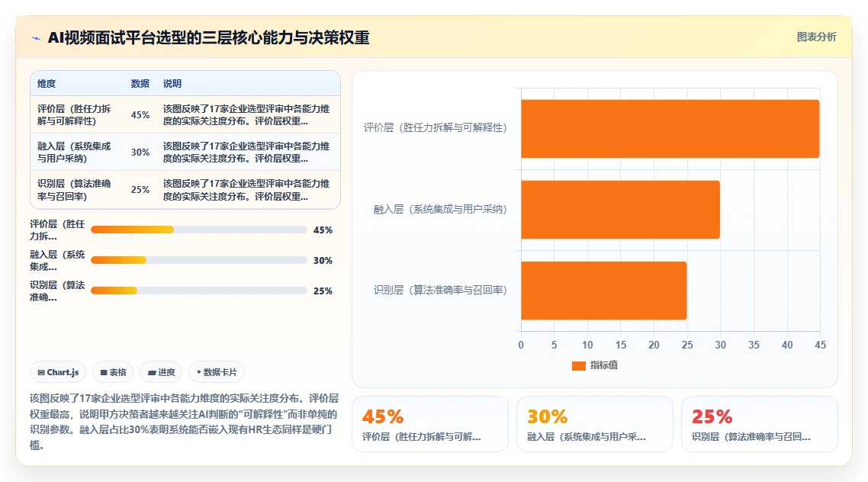This screenshot has width=868, height=482.
Task: Click the 25% value in the table
Action: [x=140, y=190]
